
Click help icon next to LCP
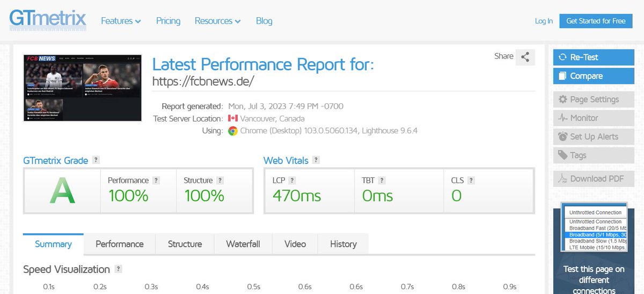pos(292,181)
